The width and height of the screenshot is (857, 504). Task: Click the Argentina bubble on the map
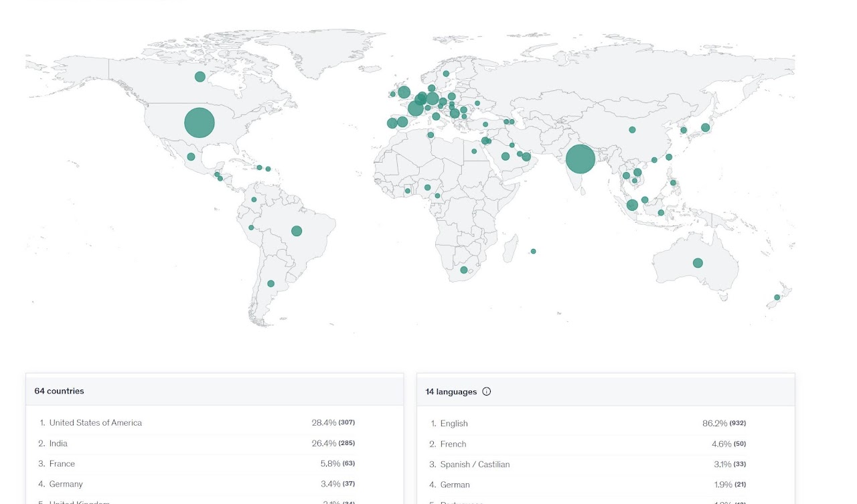(270, 284)
